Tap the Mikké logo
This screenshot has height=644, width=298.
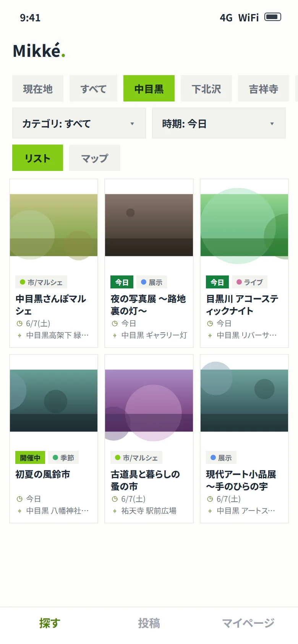(x=39, y=51)
